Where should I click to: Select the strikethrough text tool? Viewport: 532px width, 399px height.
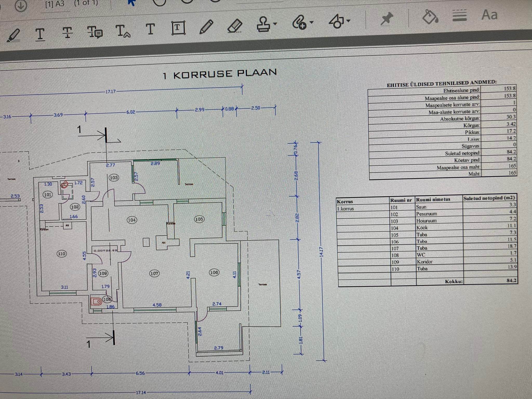click(67, 33)
